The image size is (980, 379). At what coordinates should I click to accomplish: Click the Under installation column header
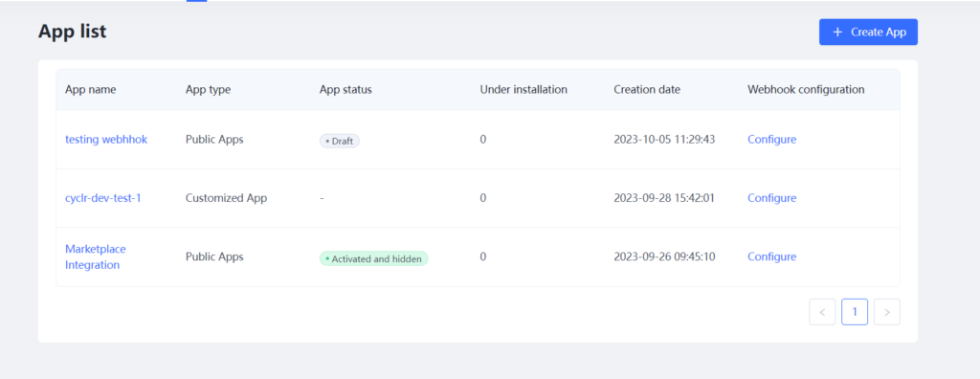pyautogui.click(x=523, y=89)
